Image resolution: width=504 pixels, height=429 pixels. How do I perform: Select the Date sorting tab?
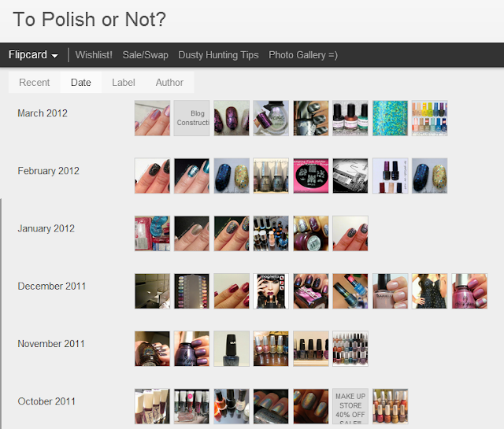81,83
